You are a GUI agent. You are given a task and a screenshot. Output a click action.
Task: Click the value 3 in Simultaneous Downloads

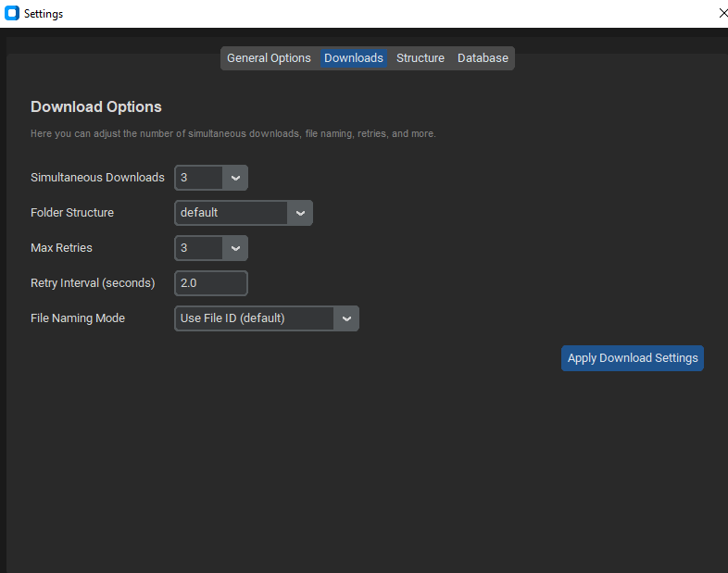[x=184, y=178]
